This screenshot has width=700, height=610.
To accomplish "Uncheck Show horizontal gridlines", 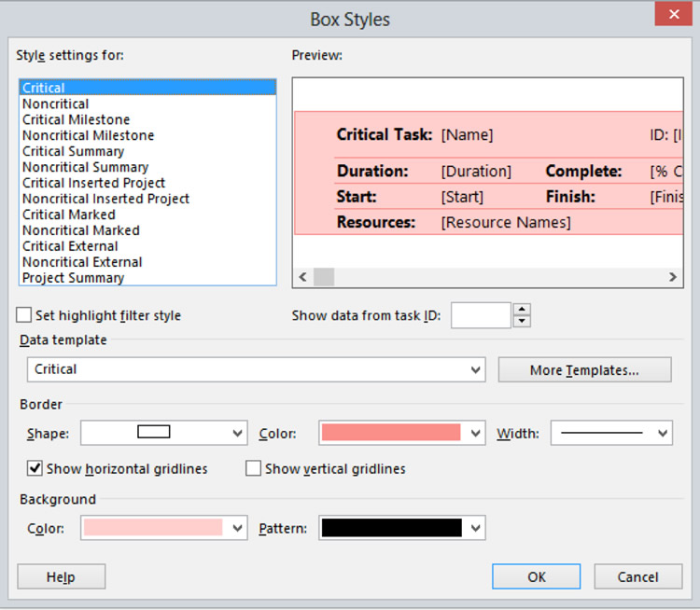I will point(35,468).
